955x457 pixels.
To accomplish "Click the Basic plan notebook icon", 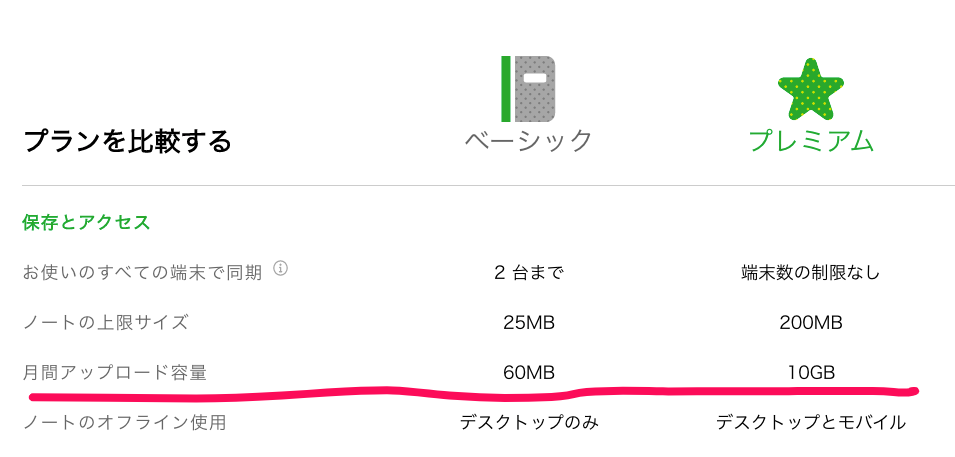I will tap(528, 89).
